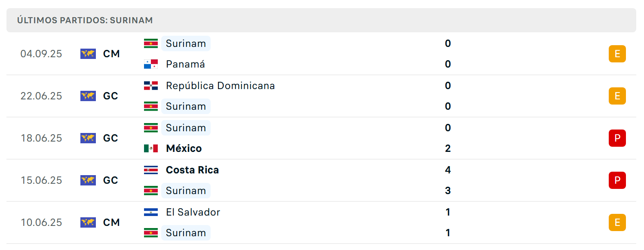Image resolution: width=644 pixels, height=250 pixels.
Task: Open the República Dominicana team link
Action: point(221,86)
